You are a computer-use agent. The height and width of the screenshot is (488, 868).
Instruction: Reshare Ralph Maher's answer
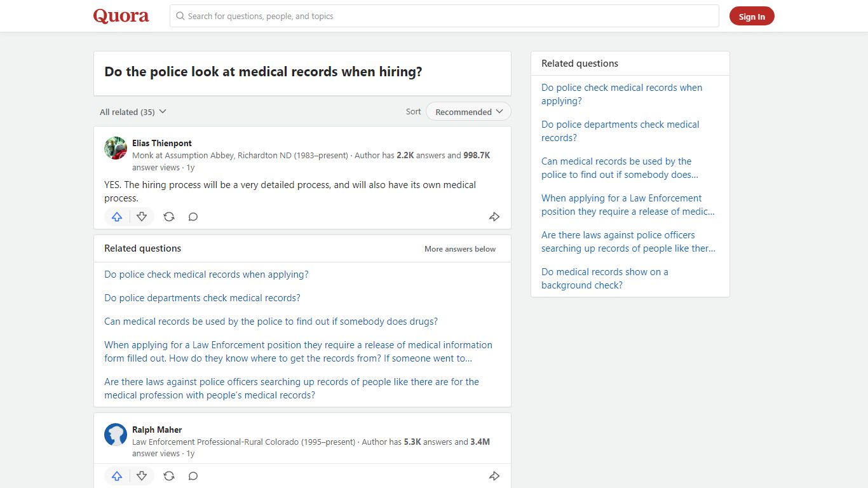click(169, 476)
